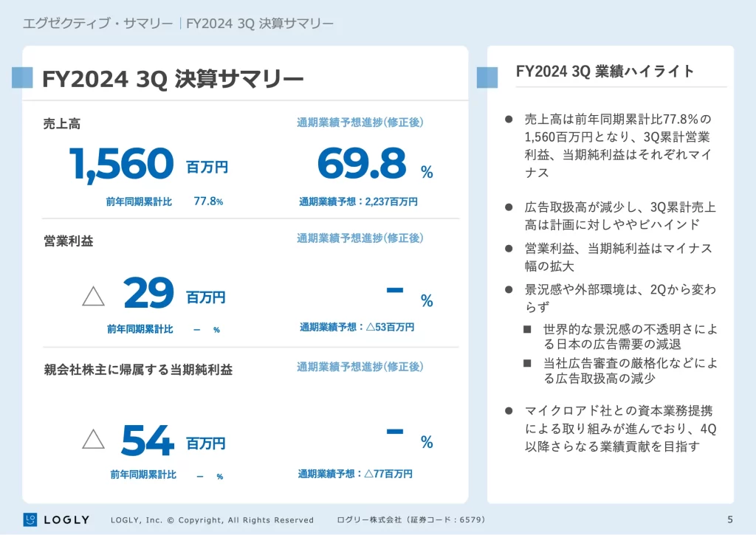The image size is (756, 535).
Task: Click the page number 5
Action: click(x=730, y=520)
